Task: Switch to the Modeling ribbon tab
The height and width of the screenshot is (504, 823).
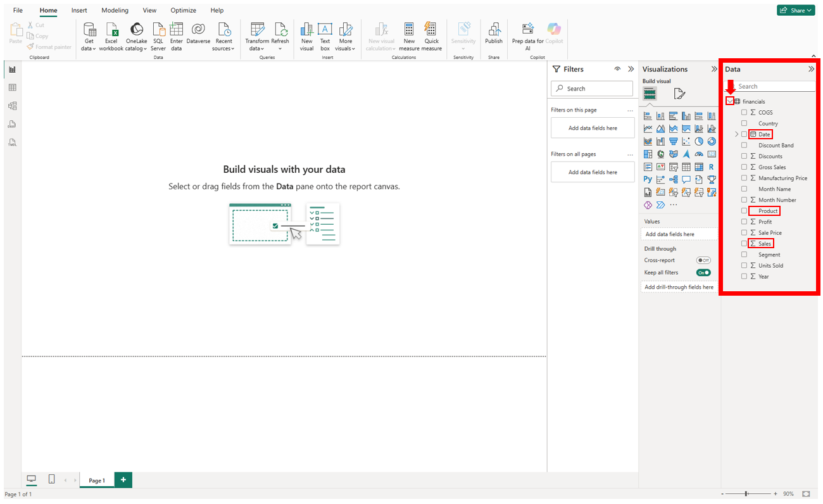Action: [x=115, y=10]
